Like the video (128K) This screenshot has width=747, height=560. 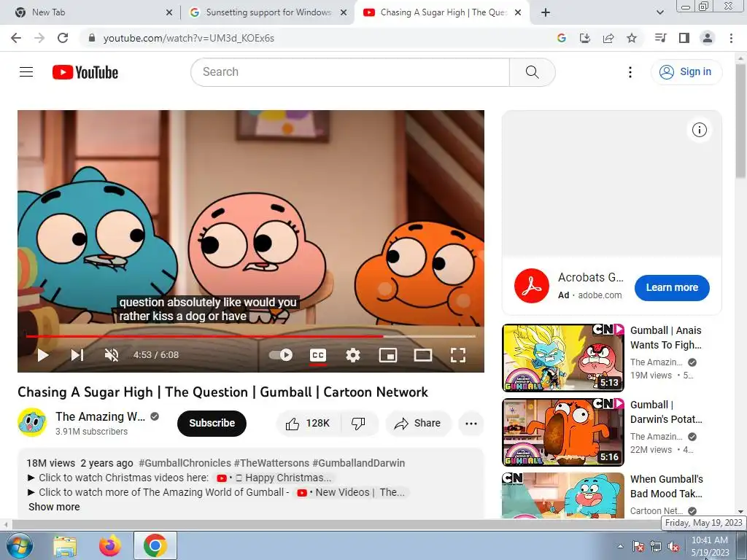point(309,424)
